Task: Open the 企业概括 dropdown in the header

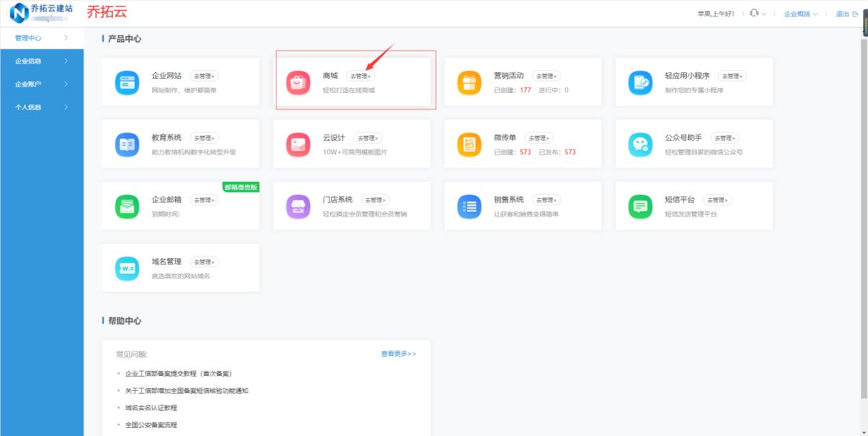Action: pyautogui.click(x=798, y=13)
